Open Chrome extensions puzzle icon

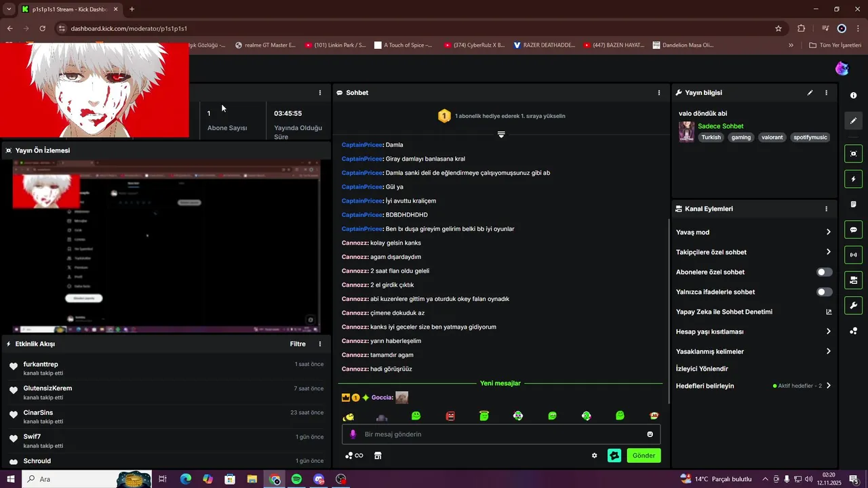pyautogui.click(x=802, y=28)
